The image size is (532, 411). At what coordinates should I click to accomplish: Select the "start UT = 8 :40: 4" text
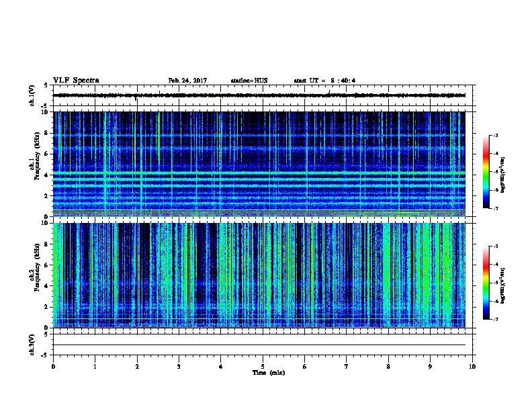tap(324, 81)
